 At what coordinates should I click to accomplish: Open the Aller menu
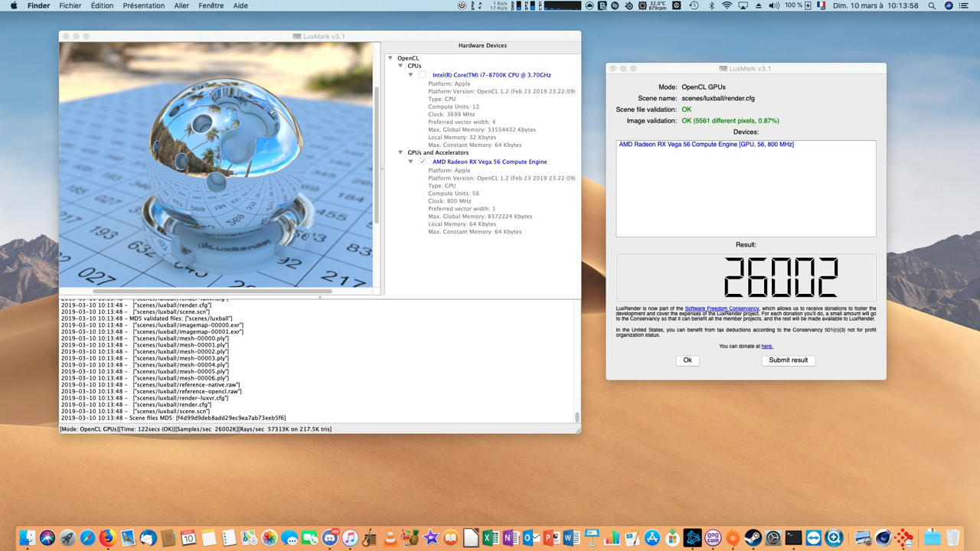tap(181, 5)
